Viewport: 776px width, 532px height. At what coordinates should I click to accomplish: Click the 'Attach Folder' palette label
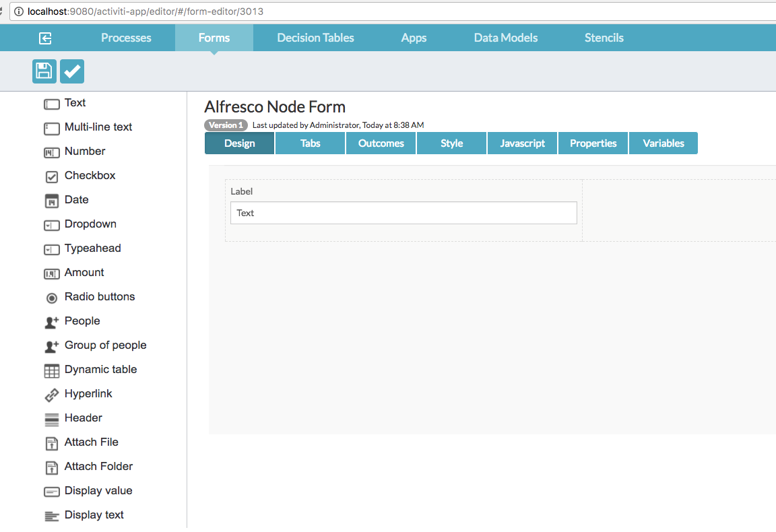coord(99,467)
